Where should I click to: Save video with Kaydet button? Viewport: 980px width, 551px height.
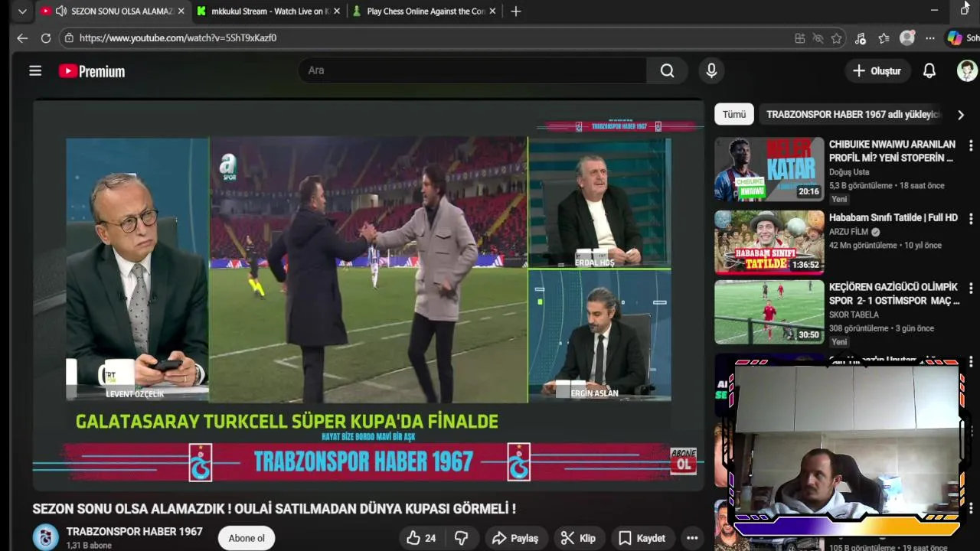click(x=642, y=538)
